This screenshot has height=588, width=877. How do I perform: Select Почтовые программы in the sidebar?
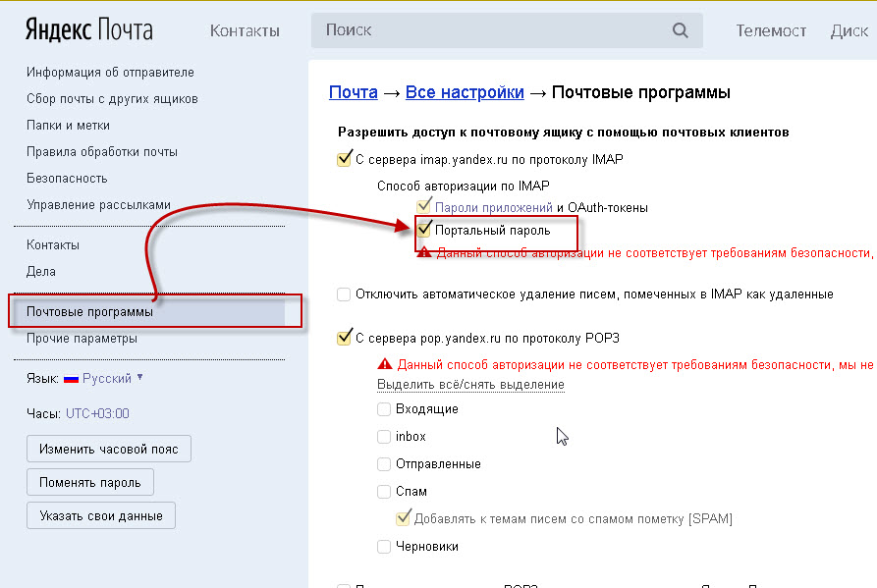(x=155, y=312)
